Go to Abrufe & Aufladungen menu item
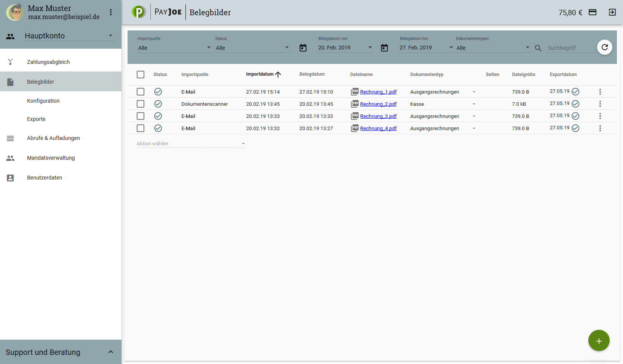Viewport: 623px width, 364px height. tap(53, 138)
